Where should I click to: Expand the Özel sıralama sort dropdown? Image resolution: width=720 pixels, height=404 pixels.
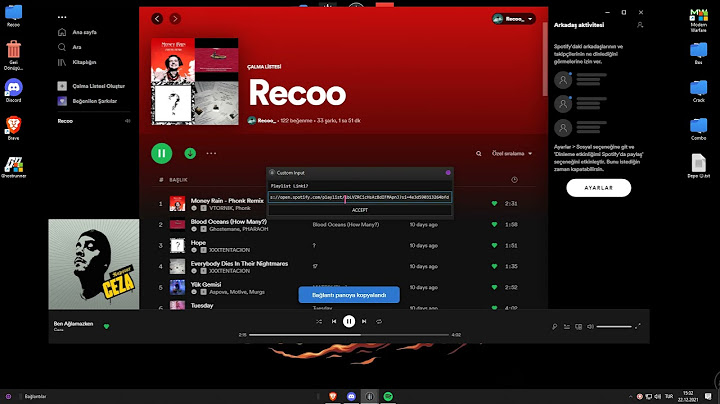pos(512,153)
